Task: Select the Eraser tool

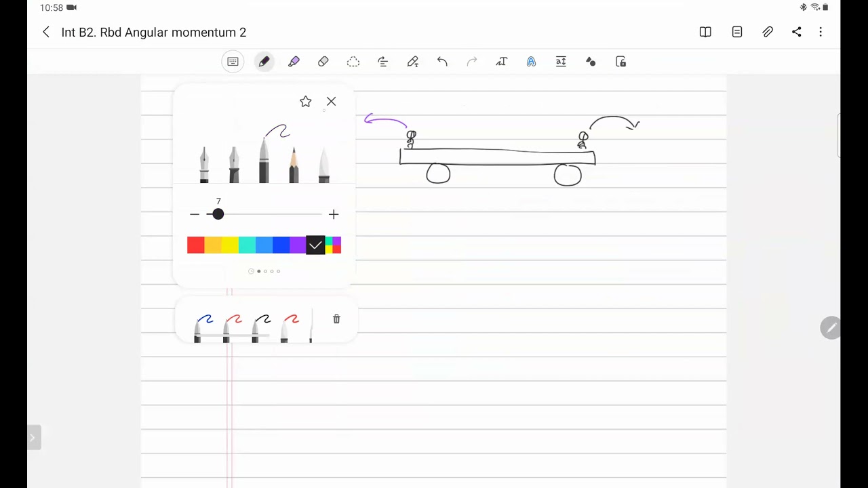Action: (323, 62)
